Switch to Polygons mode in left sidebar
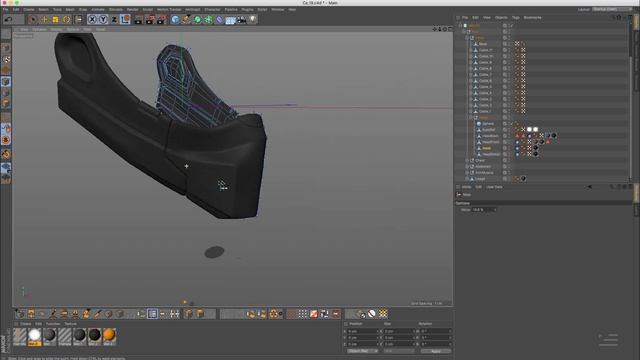 pos(6,103)
